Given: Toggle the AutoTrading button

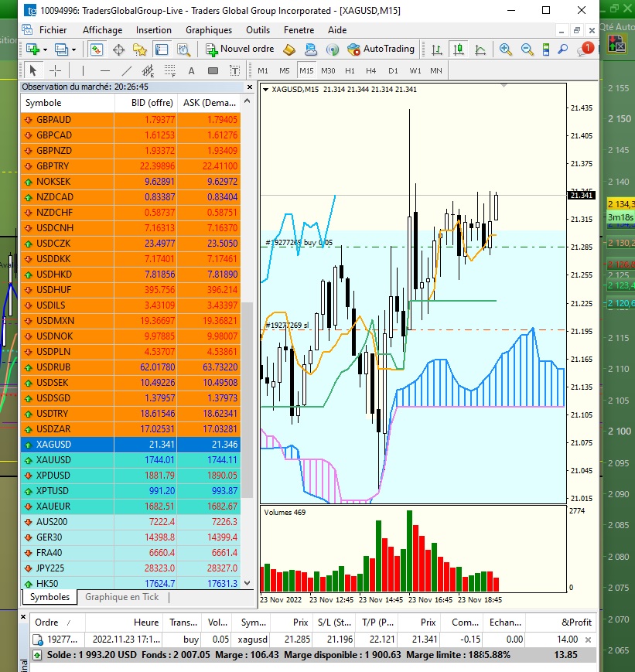Looking at the screenshot, I should (381, 49).
